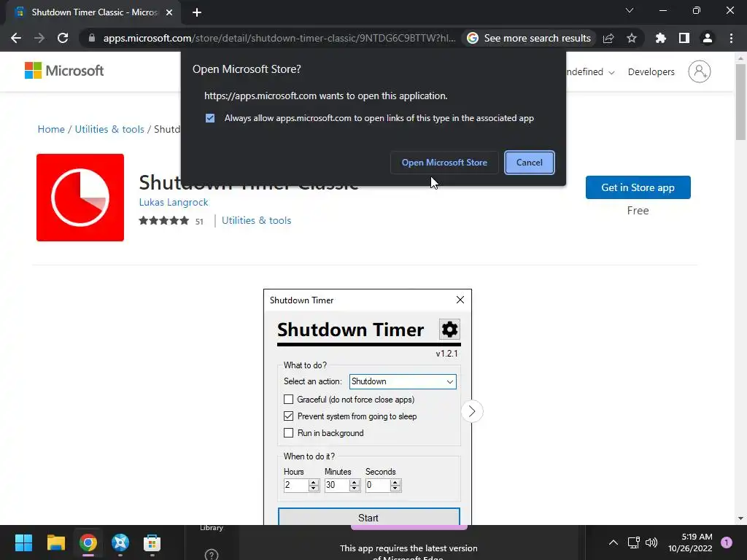Open the Select an action dropdown
This screenshot has height=560, width=747.
403,381
